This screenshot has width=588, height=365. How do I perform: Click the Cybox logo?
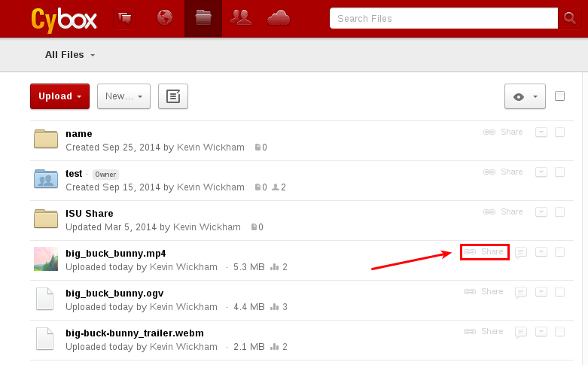[x=64, y=20]
